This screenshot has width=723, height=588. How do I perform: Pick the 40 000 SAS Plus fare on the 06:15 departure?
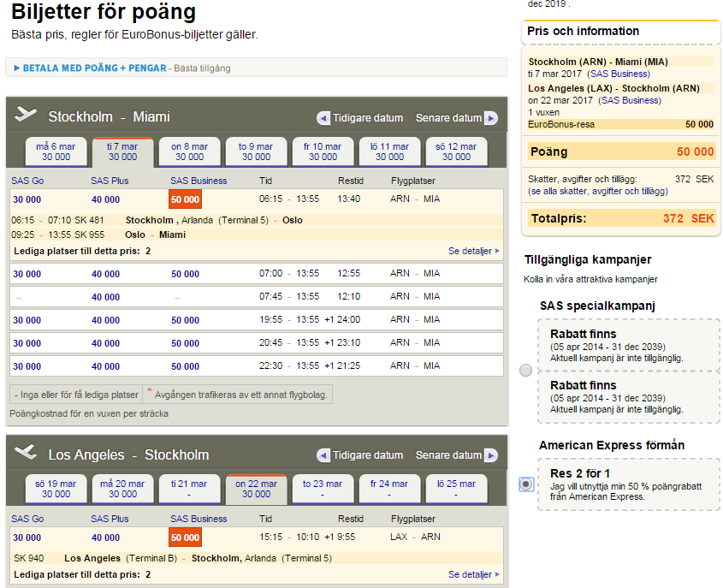coord(105,199)
